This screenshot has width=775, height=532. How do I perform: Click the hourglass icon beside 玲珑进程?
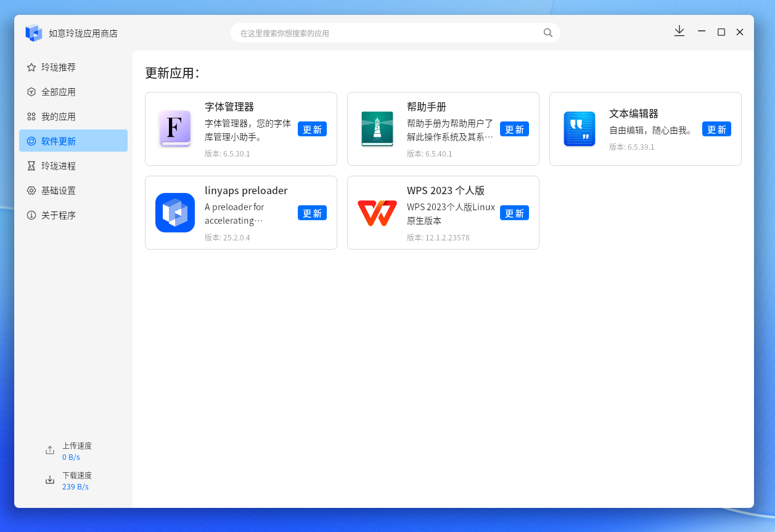pos(31,166)
